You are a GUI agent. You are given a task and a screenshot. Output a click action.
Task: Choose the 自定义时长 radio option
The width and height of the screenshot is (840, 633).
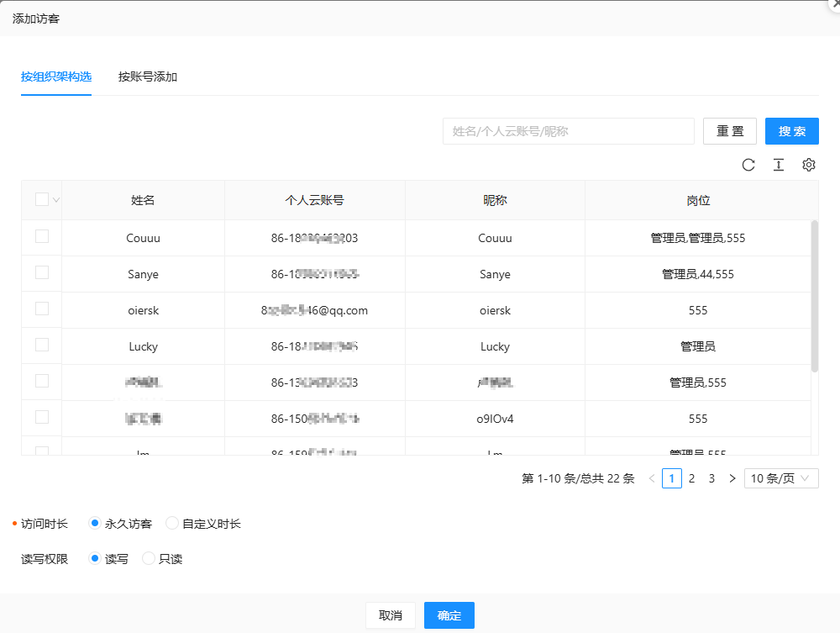(172, 524)
